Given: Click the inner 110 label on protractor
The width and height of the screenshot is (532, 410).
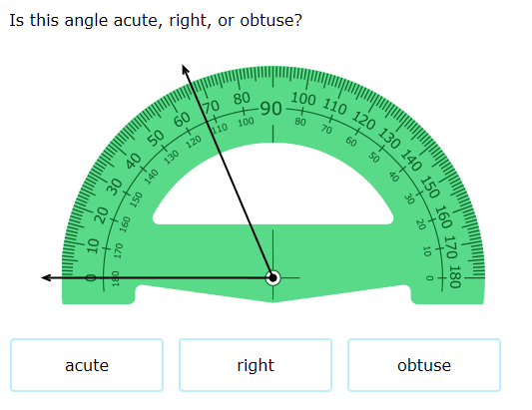Looking at the screenshot, I should 220,129.
